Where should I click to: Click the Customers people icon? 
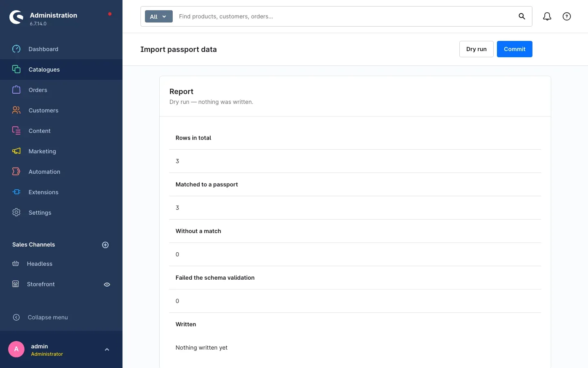(x=16, y=110)
